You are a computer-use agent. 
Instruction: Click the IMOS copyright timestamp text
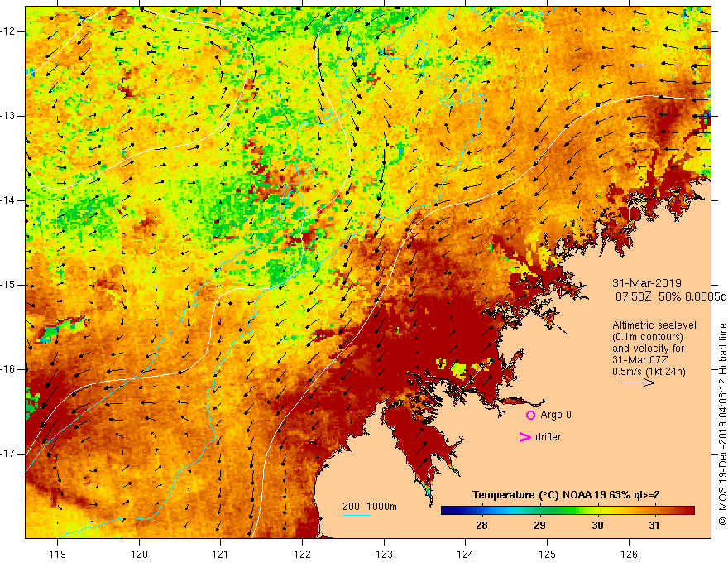(x=722, y=425)
